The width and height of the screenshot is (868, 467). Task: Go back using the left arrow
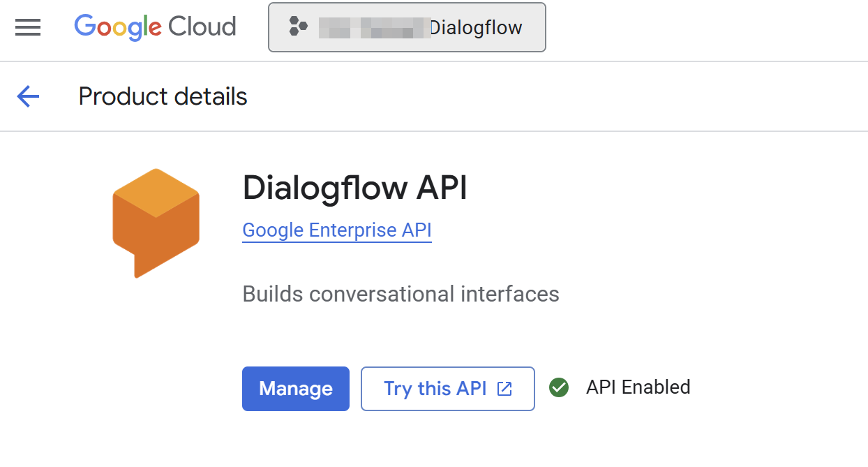[28, 96]
